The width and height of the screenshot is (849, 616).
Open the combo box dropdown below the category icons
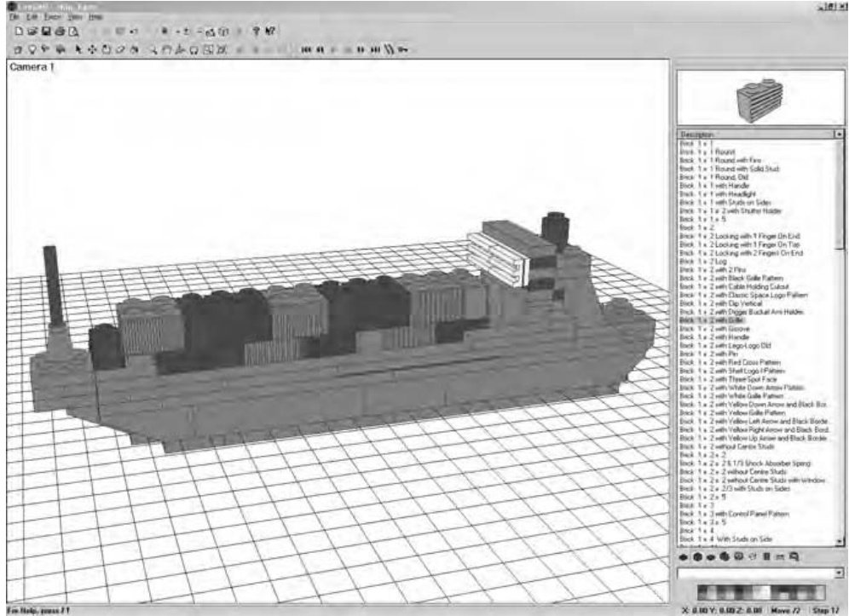coord(840,573)
